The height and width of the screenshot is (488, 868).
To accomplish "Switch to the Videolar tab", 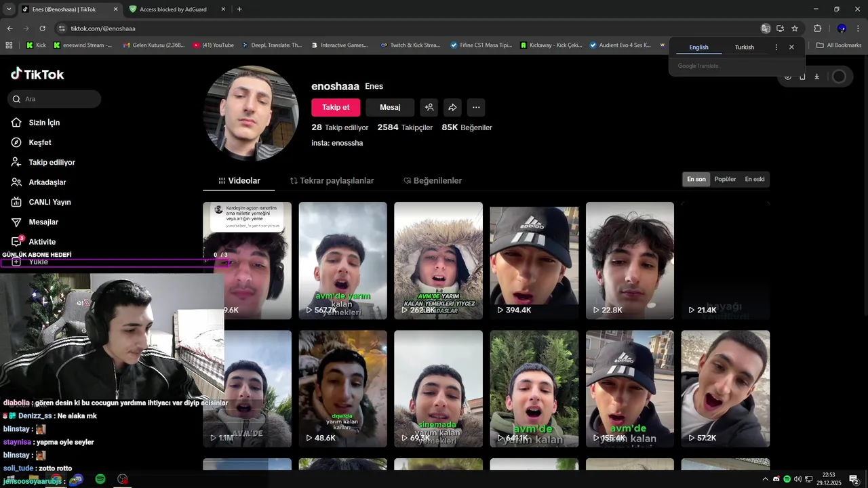I will point(239,181).
